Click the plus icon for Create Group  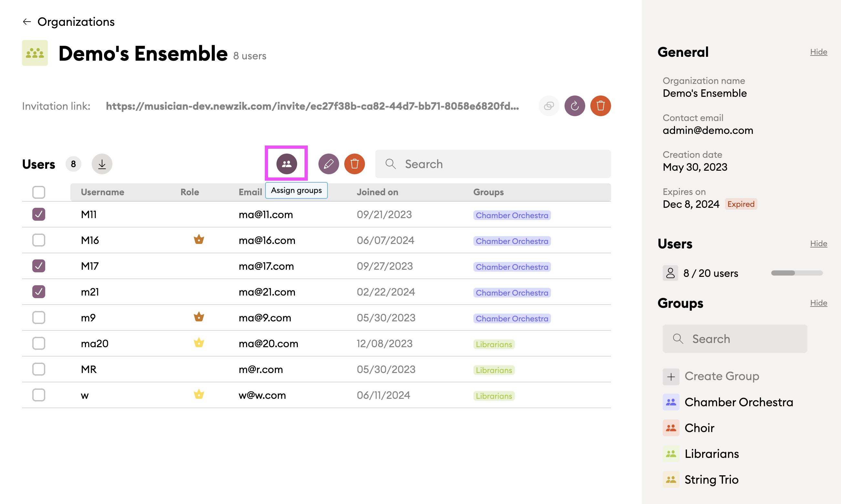[x=671, y=377]
